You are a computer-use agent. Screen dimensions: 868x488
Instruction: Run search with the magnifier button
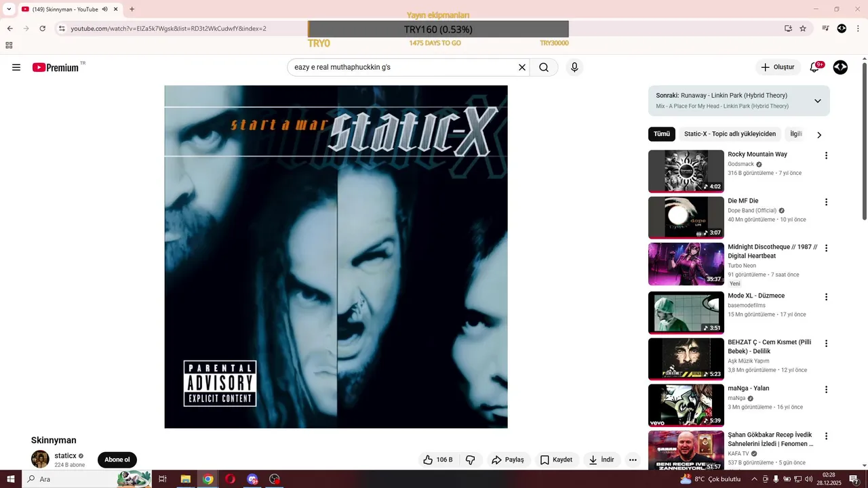(544, 67)
